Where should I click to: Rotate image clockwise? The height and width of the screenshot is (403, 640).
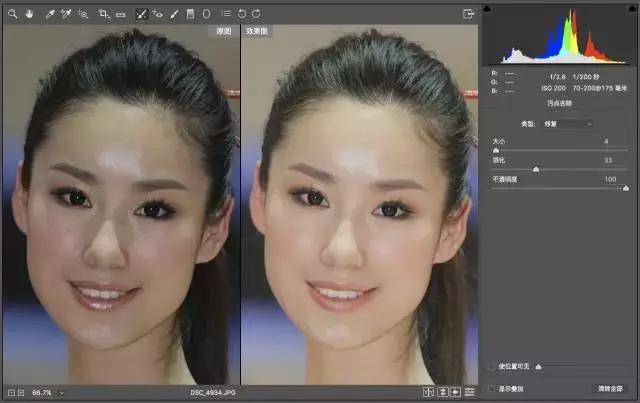pyautogui.click(x=256, y=14)
